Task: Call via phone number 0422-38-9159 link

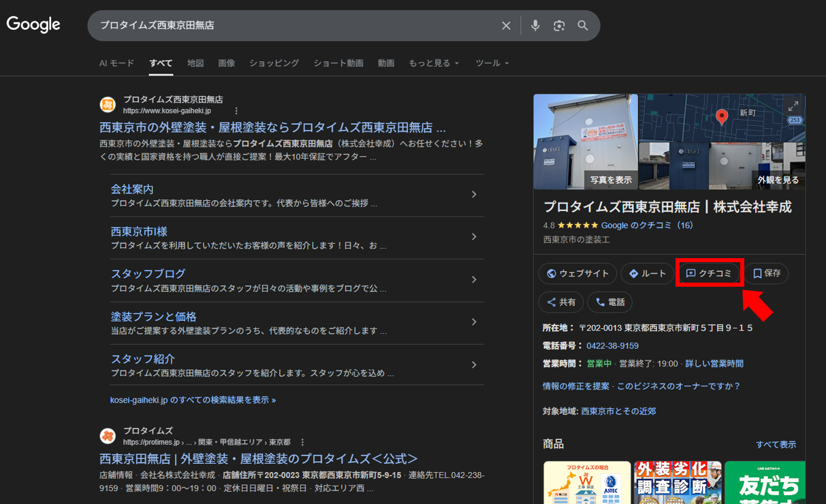Action: pyautogui.click(x=612, y=346)
